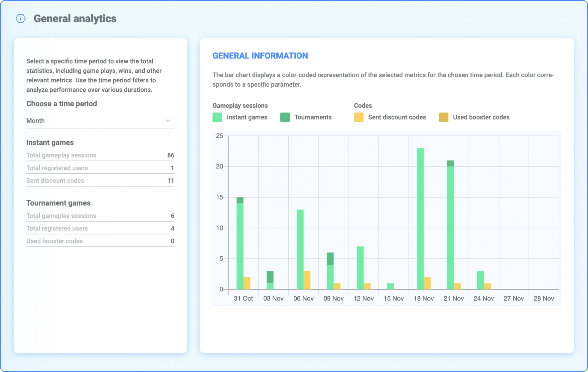Click the Instant games legend label
This screenshot has width=588, height=372.
click(x=247, y=117)
